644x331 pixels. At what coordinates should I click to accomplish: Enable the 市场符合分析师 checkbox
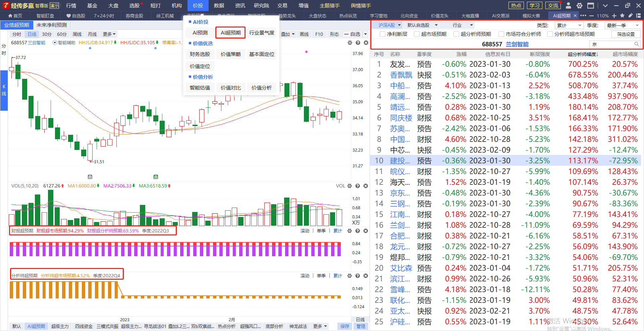click(501, 34)
